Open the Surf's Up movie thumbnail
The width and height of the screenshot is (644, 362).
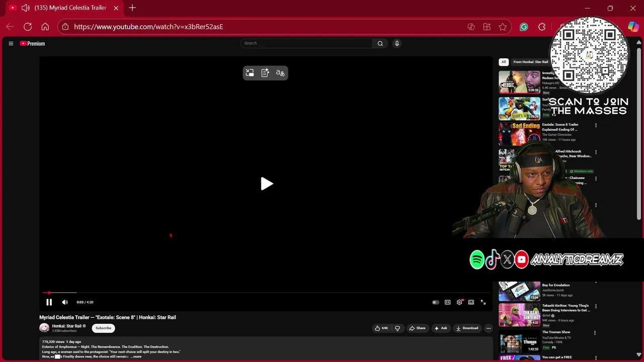point(519,109)
